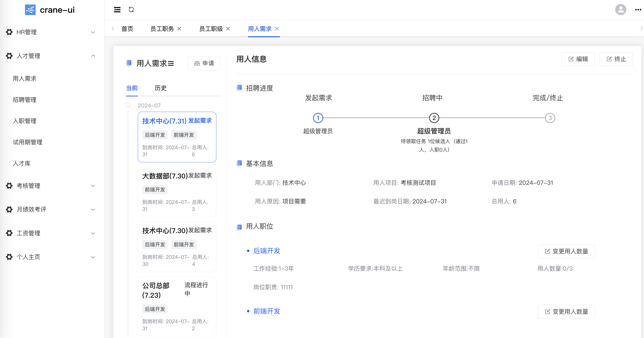Click 用人数量:0/3 text
Image resolution: width=644 pixels, height=338 pixels.
555,268
